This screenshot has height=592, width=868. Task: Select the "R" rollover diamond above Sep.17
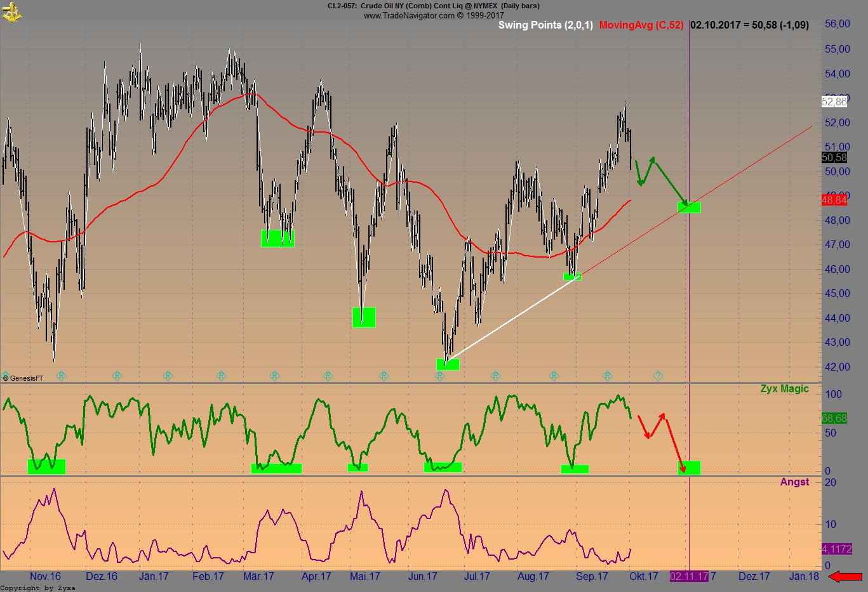608,376
